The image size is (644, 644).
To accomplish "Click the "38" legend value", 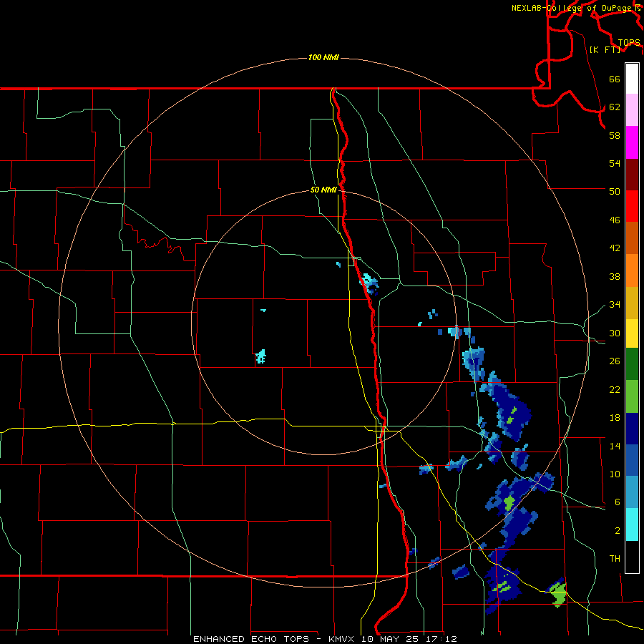I will (x=615, y=276).
